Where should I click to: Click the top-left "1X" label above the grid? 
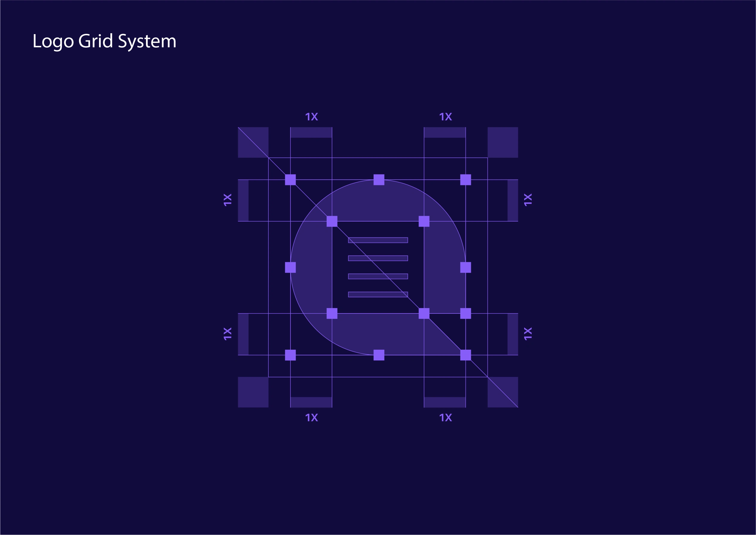(x=311, y=117)
